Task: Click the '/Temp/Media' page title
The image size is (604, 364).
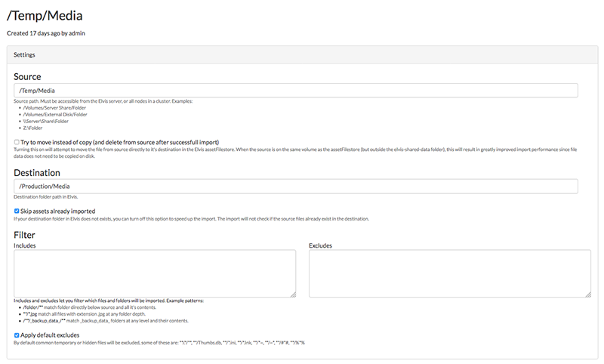Action: tap(45, 16)
